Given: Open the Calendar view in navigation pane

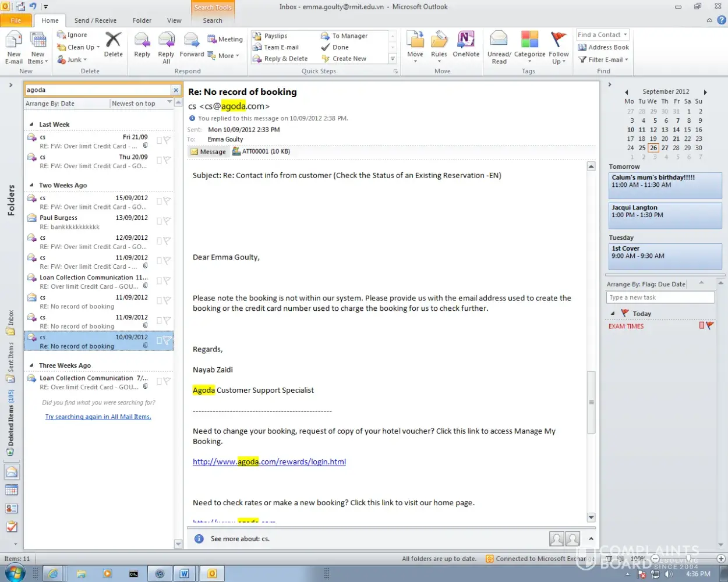Looking at the screenshot, I should point(12,490).
